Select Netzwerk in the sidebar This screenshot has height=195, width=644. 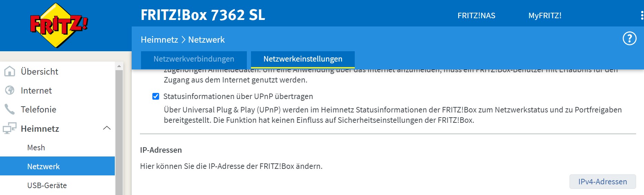[x=43, y=166]
